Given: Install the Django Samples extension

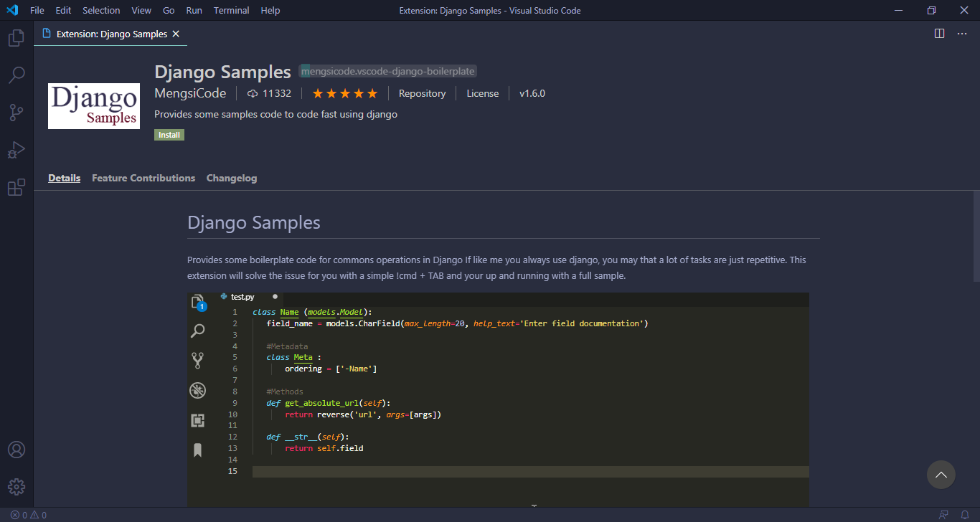Looking at the screenshot, I should coord(169,134).
